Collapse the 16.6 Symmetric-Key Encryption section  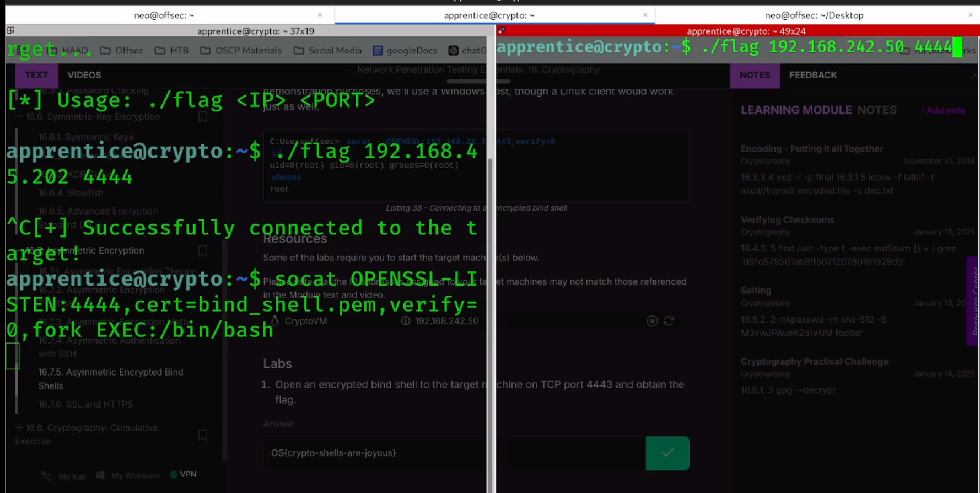point(19,117)
